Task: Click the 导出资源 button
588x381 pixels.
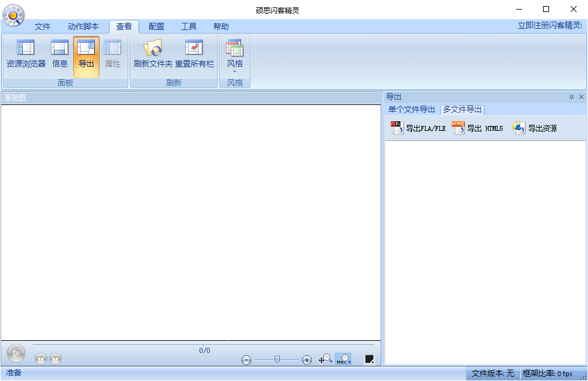Action: pyautogui.click(x=535, y=128)
